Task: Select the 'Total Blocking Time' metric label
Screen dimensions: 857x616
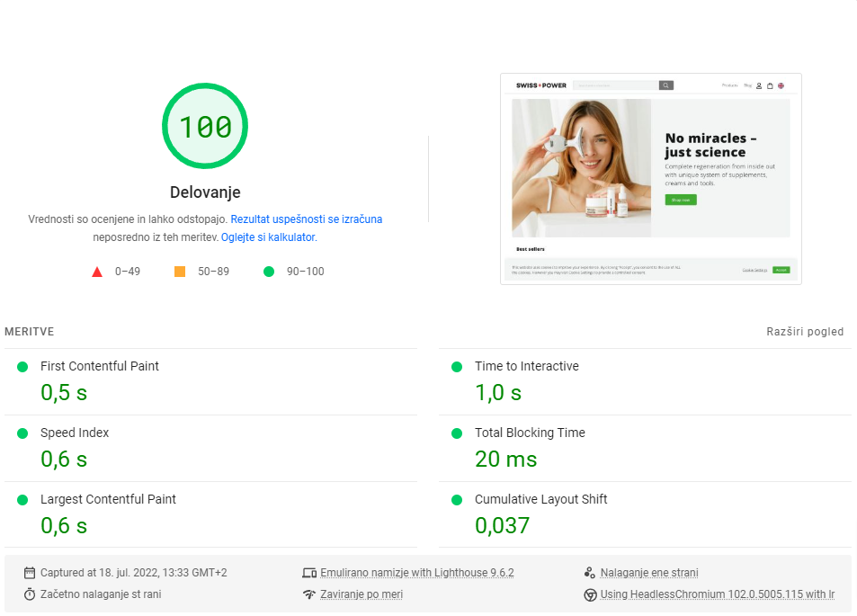Action: [x=530, y=433]
